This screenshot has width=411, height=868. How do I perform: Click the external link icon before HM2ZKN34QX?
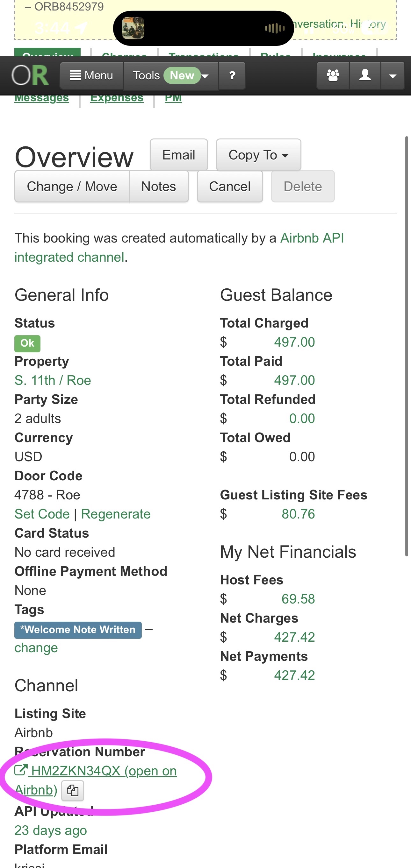pos(22,771)
